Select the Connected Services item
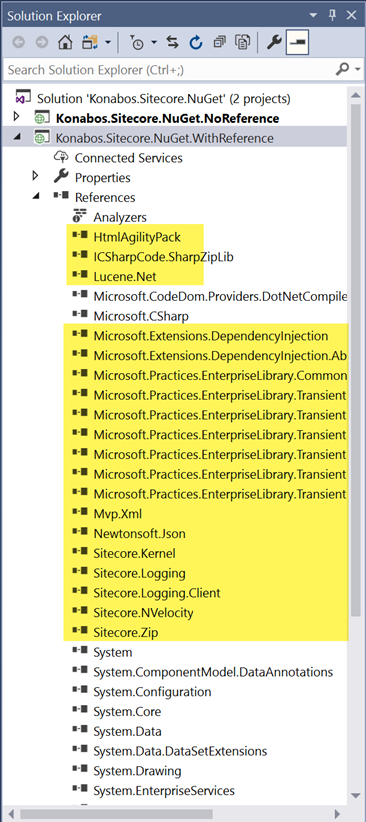The height and width of the screenshot is (822, 366). 128,158
